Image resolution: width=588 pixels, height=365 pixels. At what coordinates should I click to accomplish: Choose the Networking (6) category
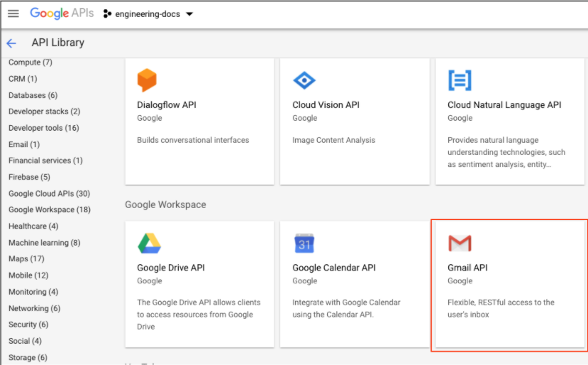click(x=35, y=309)
